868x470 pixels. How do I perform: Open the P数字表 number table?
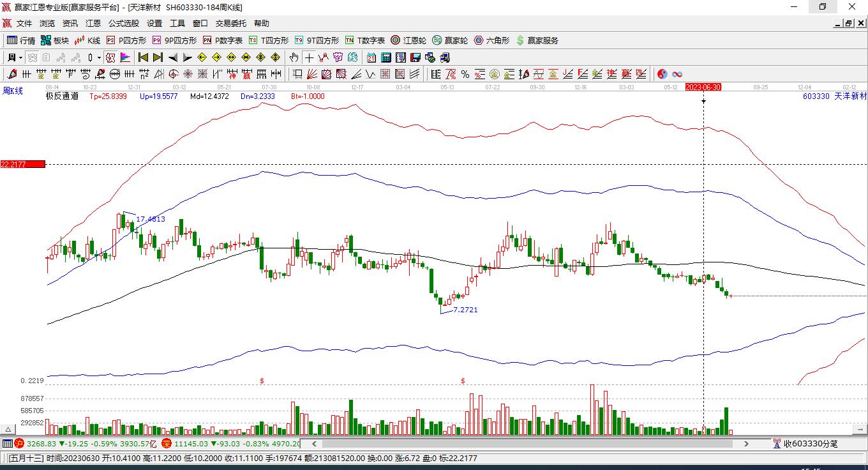click(x=223, y=40)
